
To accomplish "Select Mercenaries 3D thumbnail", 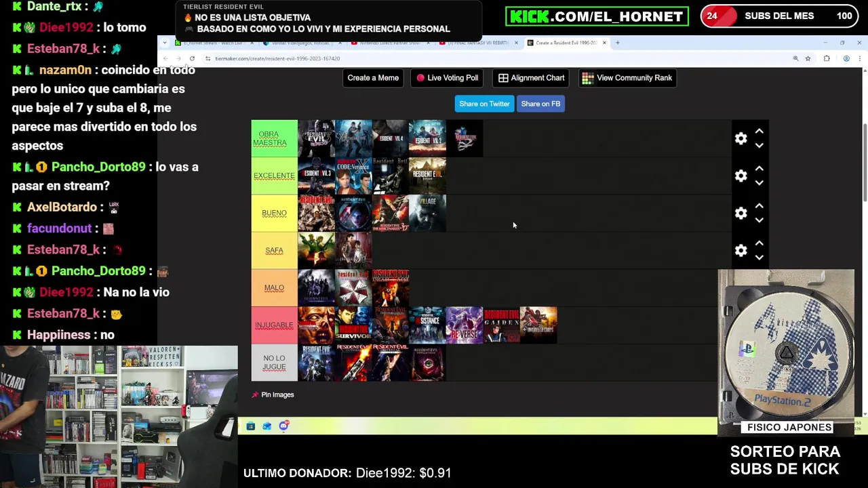I will coord(391,213).
